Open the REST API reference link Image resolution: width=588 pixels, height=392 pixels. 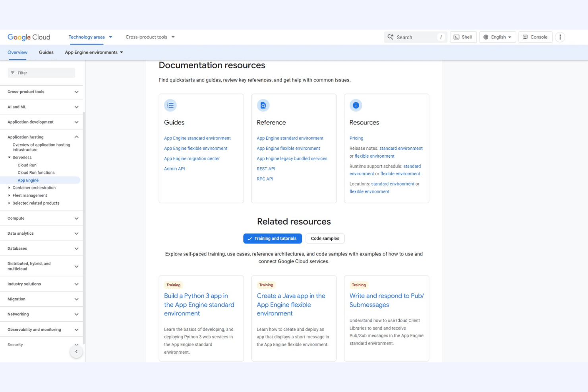pyautogui.click(x=266, y=169)
